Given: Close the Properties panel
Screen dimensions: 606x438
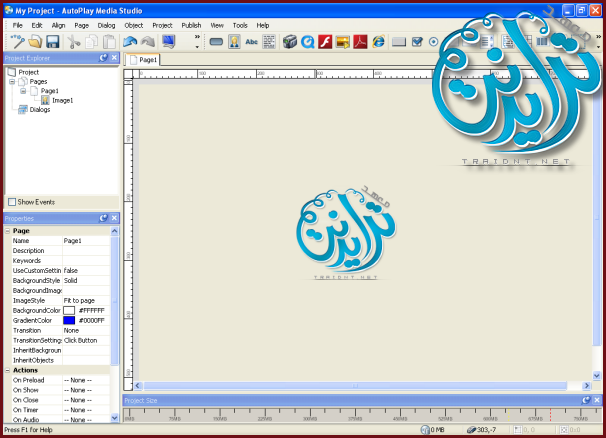Looking at the screenshot, I should [x=114, y=218].
